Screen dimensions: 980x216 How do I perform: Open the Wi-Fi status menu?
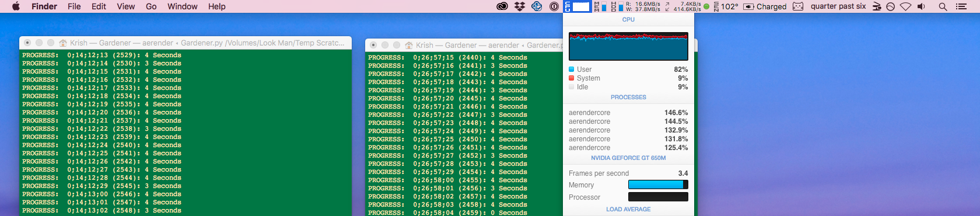(905, 6)
